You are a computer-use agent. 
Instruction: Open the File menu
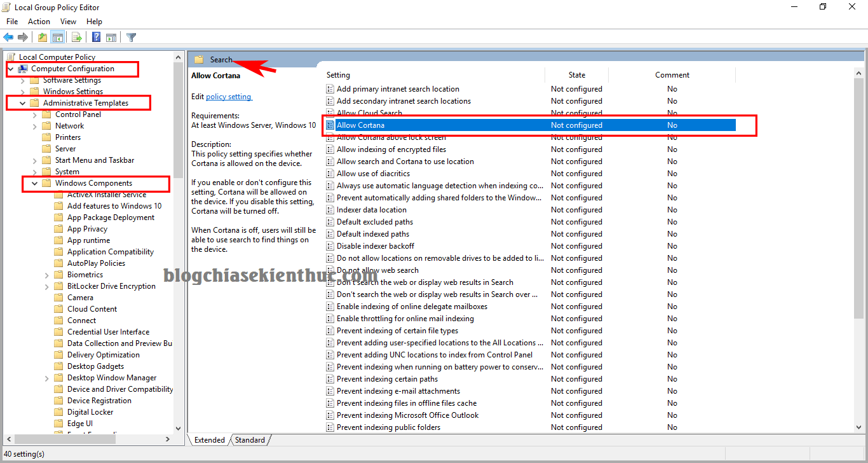pyautogui.click(x=12, y=22)
